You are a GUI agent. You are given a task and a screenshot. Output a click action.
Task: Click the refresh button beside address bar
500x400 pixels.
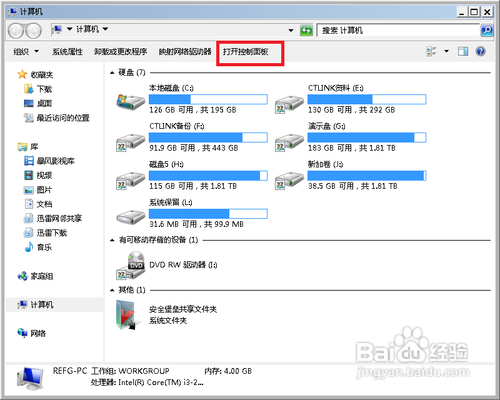(306, 31)
